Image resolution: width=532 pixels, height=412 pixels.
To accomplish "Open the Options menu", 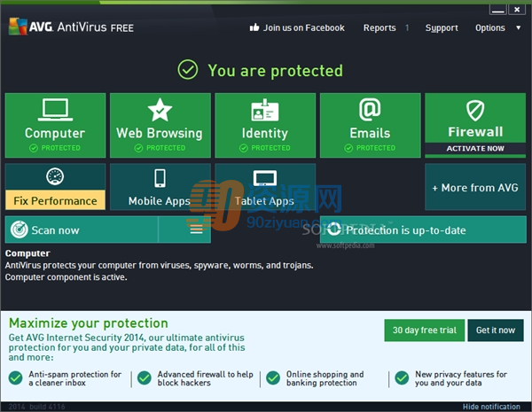I will (x=490, y=27).
